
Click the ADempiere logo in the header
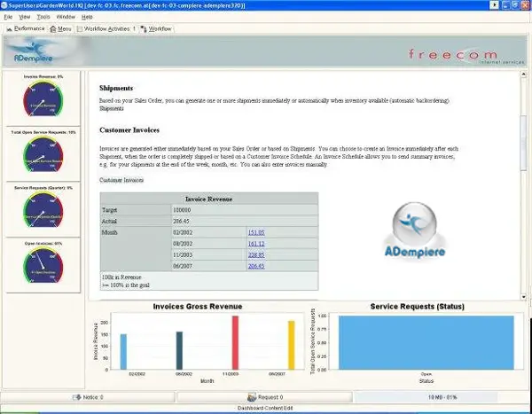[x=34, y=51]
